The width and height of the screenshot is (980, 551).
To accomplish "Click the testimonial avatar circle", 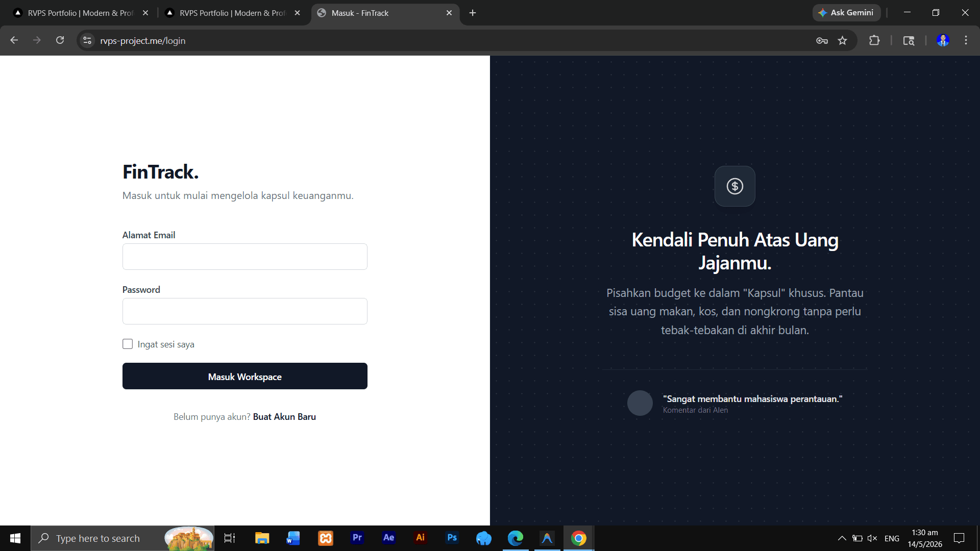I will 640,403.
